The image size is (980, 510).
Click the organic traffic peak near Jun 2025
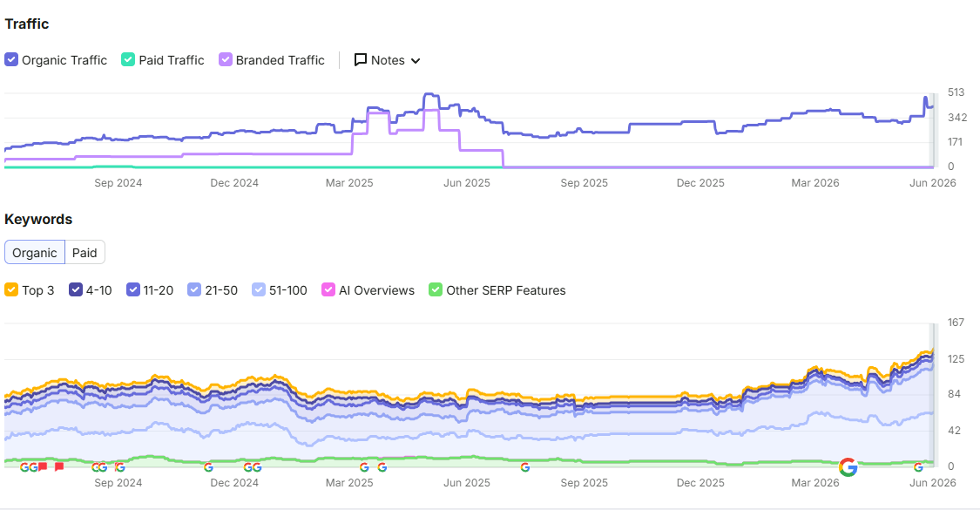430,95
